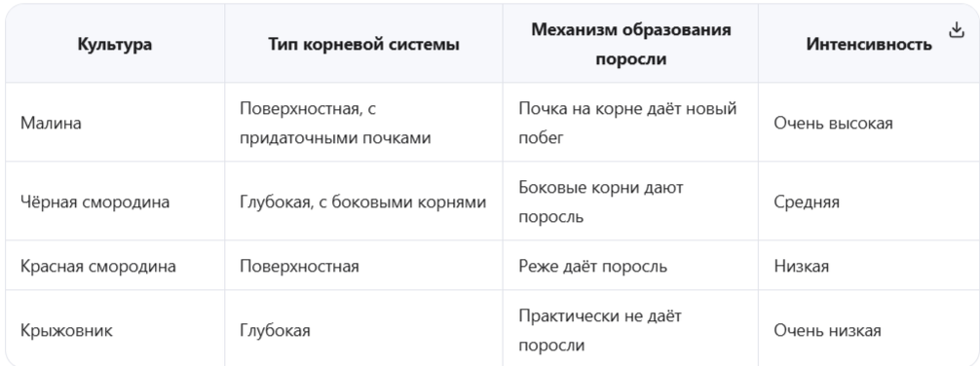Click the Интенсивность column header
Viewport: 980px width, 366px height.
pyautogui.click(x=869, y=45)
